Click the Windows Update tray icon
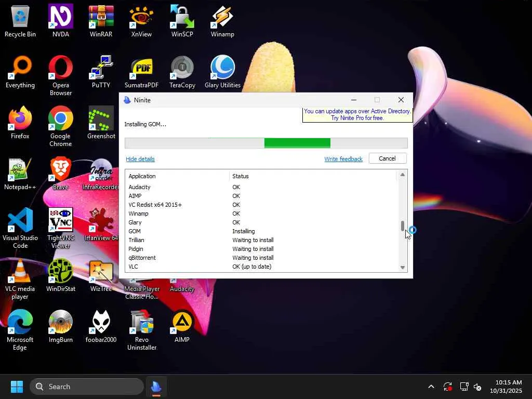Viewport: 532px width, 399px height. click(448, 387)
